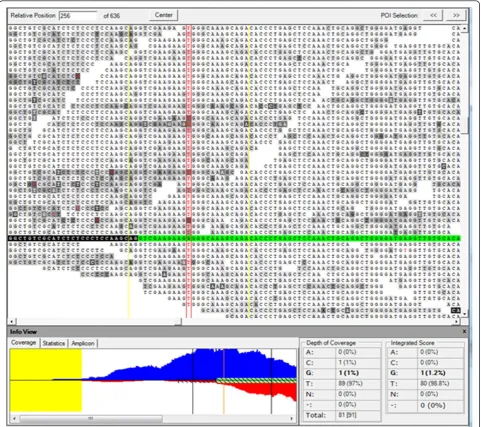The height and width of the screenshot is (427, 481).
Task: Click the 'Relative Position' label
Action: (x=33, y=15)
